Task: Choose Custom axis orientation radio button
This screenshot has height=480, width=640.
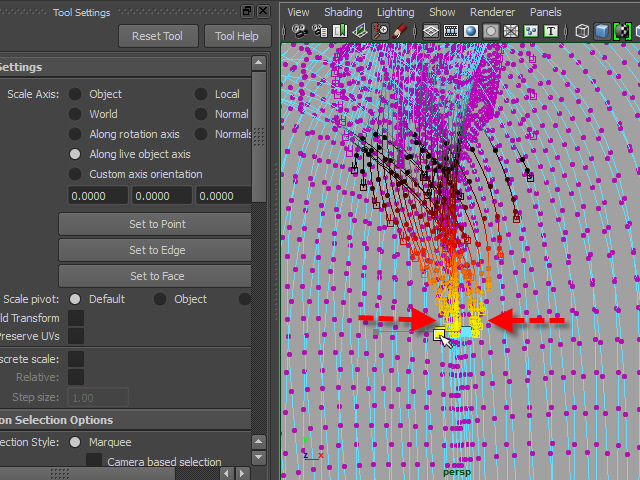Action: coord(75,174)
